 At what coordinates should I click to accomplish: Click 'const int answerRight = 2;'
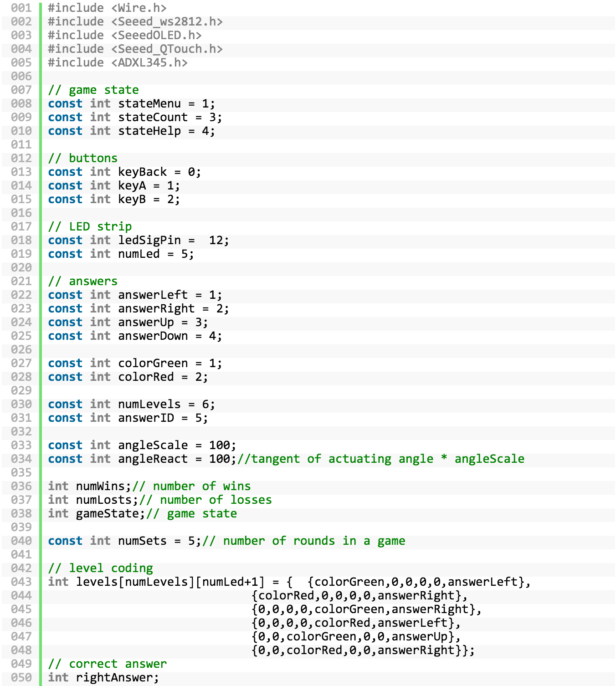139,308
